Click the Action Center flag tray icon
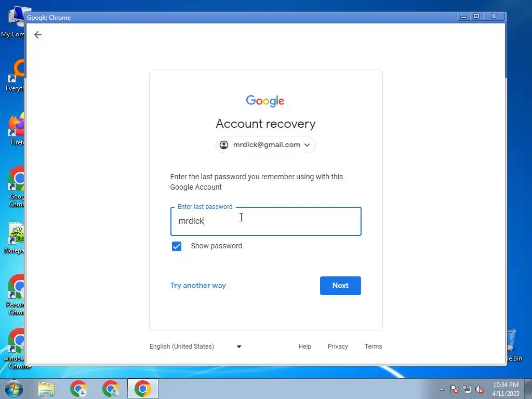 pos(455,389)
